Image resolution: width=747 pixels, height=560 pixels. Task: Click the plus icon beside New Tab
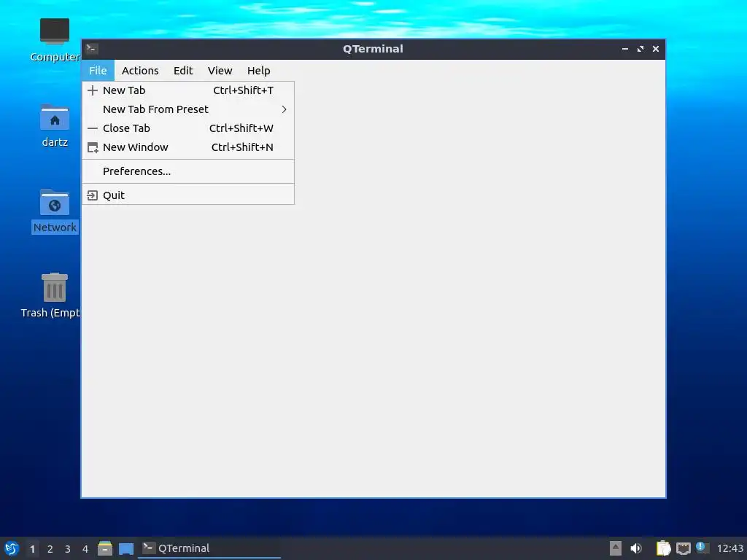[x=93, y=90]
